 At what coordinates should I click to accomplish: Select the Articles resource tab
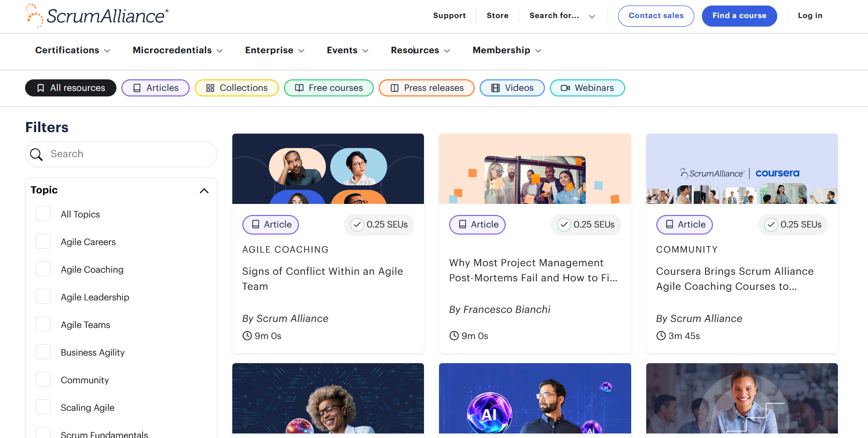(x=156, y=88)
